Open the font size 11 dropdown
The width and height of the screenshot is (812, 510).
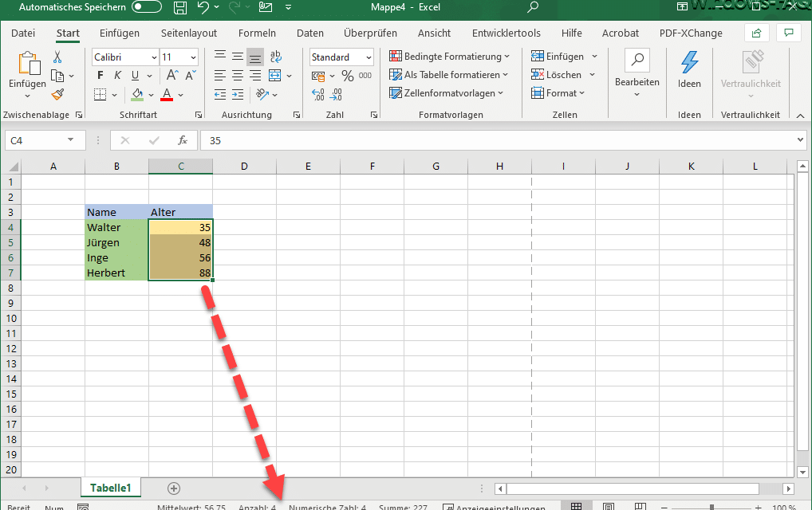coord(193,57)
